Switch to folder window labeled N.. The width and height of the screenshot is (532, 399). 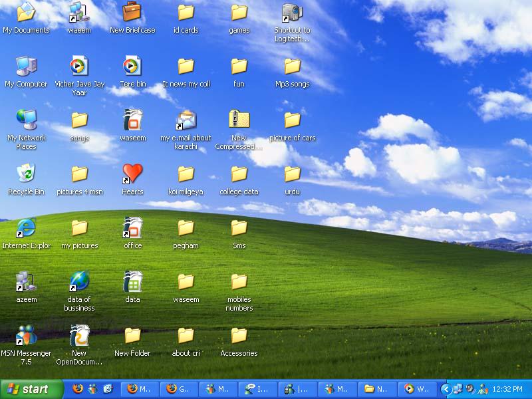376,389
